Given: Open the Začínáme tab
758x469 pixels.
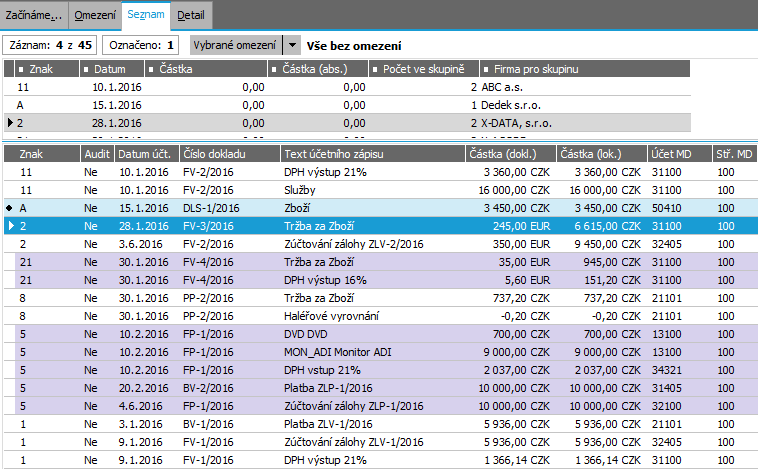Looking at the screenshot, I should point(34,15).
